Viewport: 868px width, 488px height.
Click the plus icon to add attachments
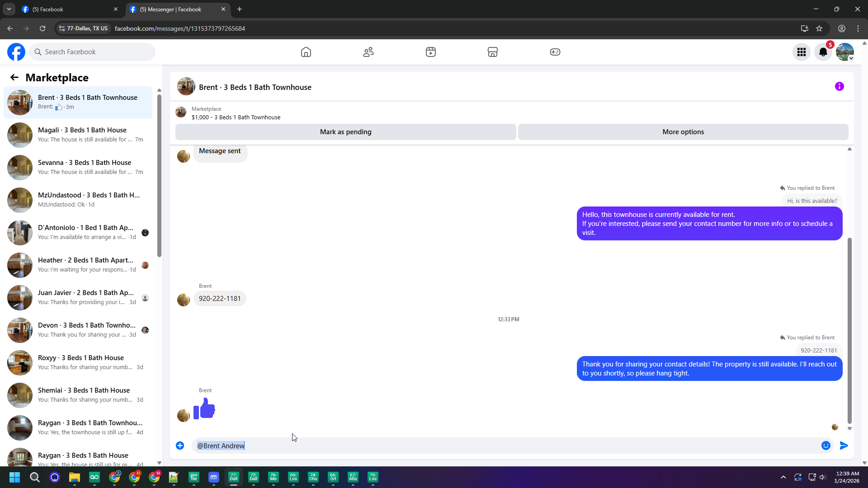point(180,446)
